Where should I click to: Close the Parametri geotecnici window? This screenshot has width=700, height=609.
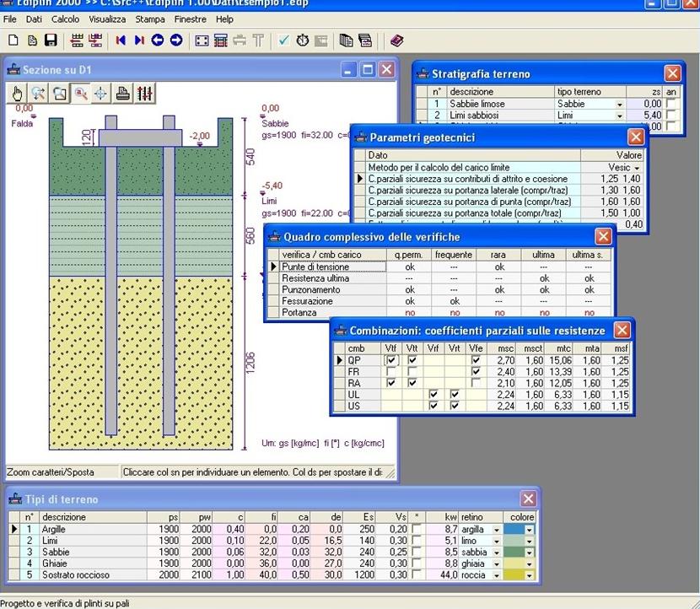tap(635, 137)
